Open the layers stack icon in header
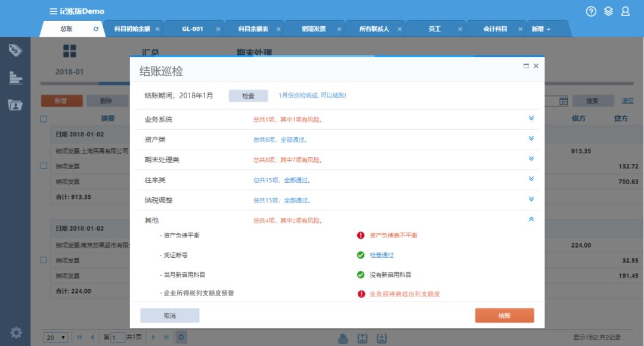The height and width of the screenshot is (346, 644). 608,11
